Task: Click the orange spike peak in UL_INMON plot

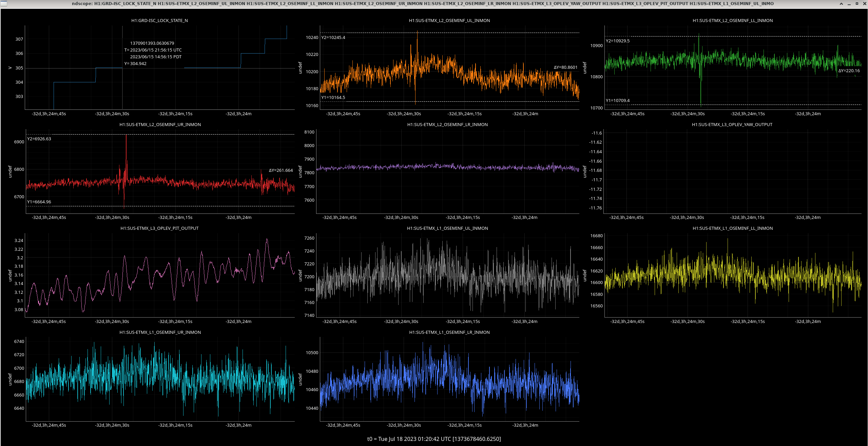Action: (x=417, y=32)
